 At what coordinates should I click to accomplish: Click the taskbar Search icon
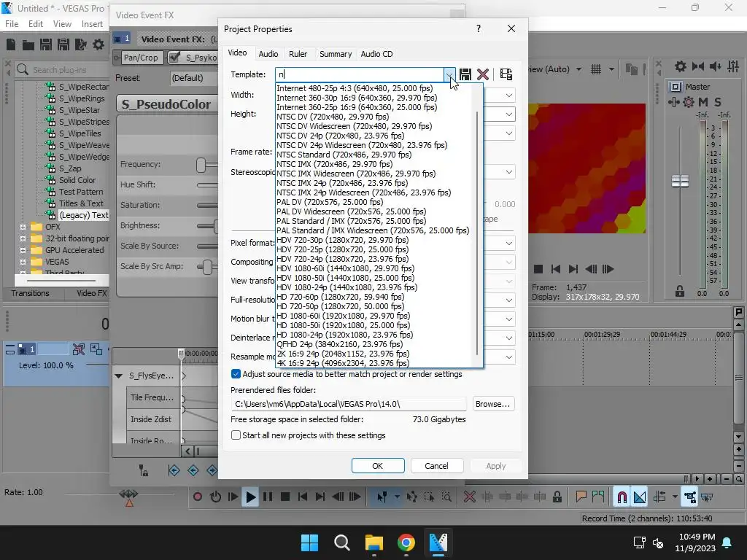click(x=342, y=542)
